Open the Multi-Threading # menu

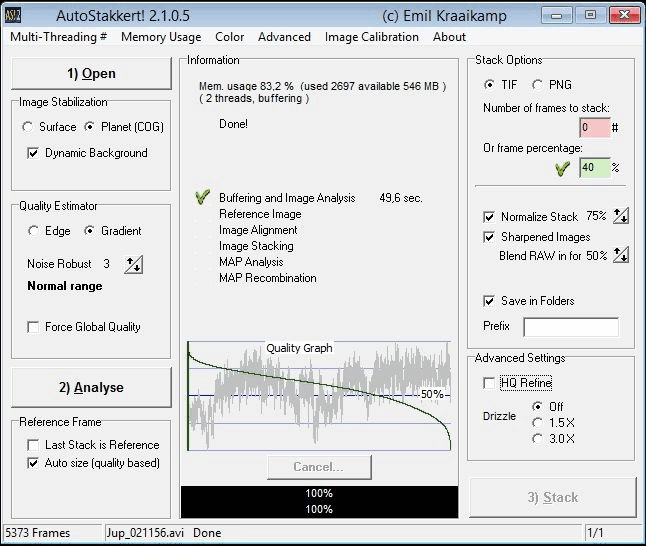(x=59, y=37)
